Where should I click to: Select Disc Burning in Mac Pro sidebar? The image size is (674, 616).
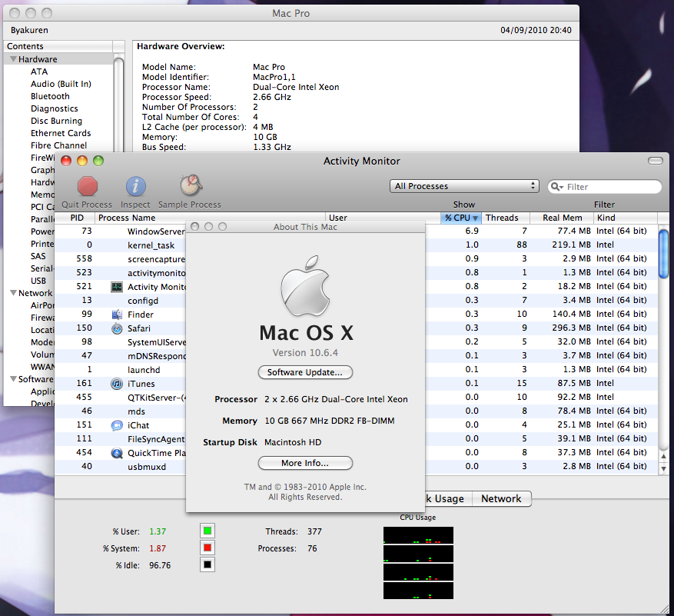coord(56,121)
